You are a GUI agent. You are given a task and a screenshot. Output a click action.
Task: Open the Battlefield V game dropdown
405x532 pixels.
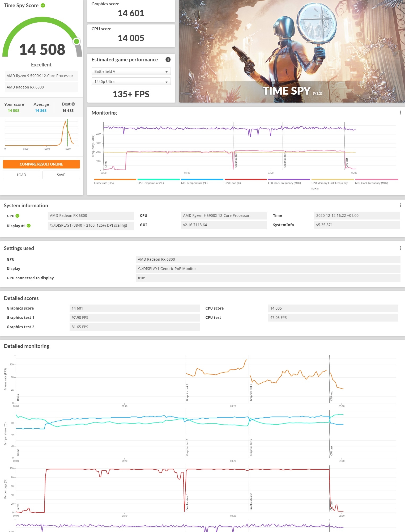pyautogui.click(x=131, y=71)
